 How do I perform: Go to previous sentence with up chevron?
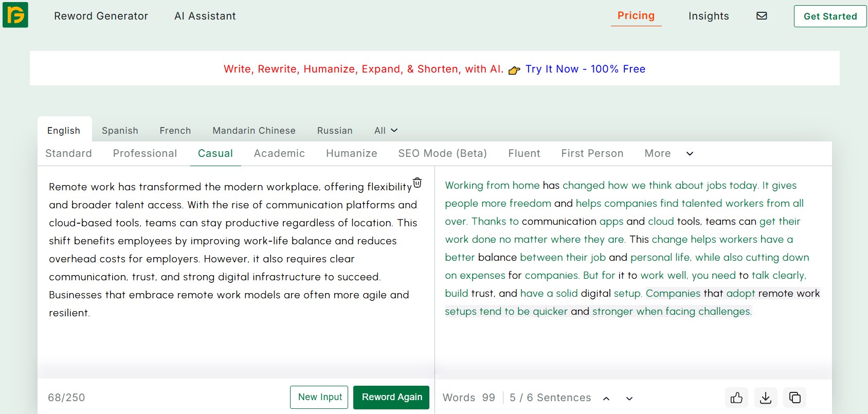point(606,398)
